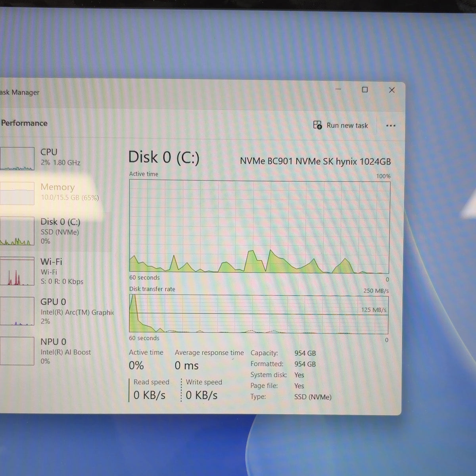Click the CPU mini graph thumbnail
Image resolution: width=476 pixels, height=476 pixels.
[x=17, y=159]
